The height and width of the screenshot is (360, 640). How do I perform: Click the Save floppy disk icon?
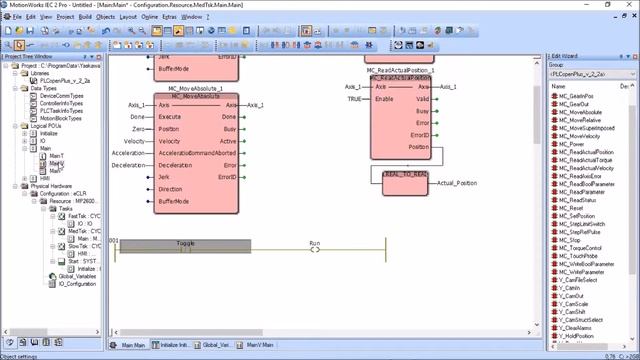pos(30,31)
